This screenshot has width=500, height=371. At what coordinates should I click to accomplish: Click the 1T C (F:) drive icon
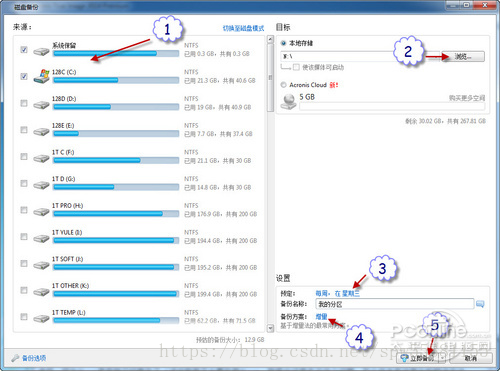click(x=41, y=158)
